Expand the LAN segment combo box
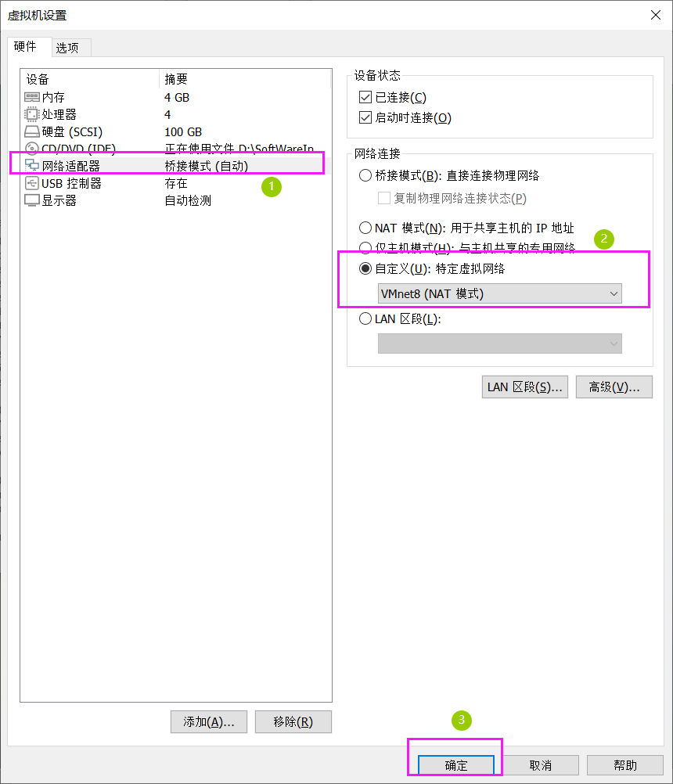 pos(499,343)
